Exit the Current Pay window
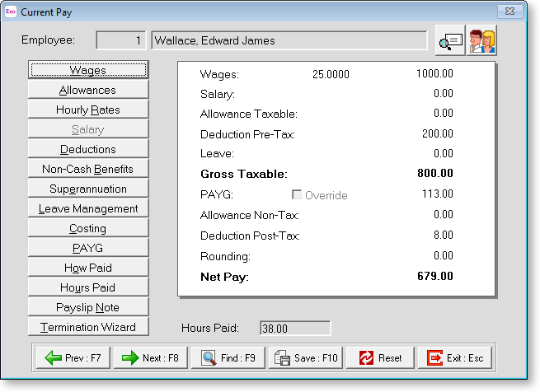This screenshot has height=392, width=540. [x=457, y=358]
